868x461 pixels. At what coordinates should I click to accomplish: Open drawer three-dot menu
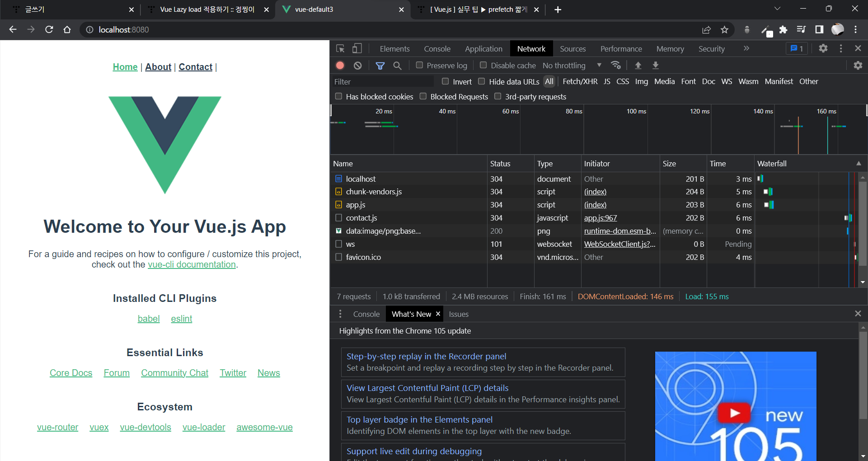point(340,314)
